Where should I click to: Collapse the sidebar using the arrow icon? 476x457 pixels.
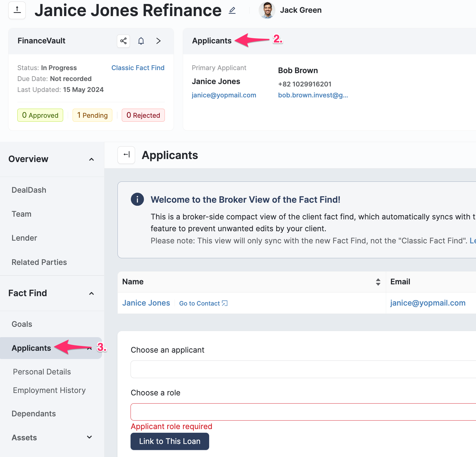tap(126, 155)
